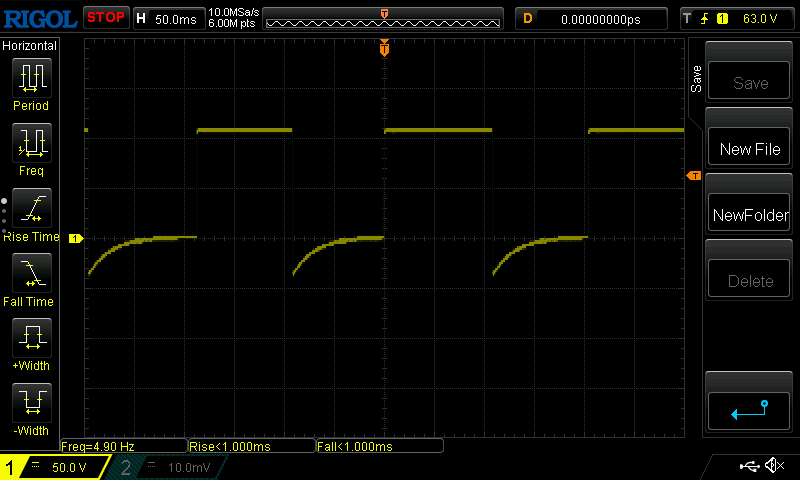Viewport: 800px width, 480px height.
Task: Select the Period measurement icon
Action: pyautogui.click(x=32, y=78)
